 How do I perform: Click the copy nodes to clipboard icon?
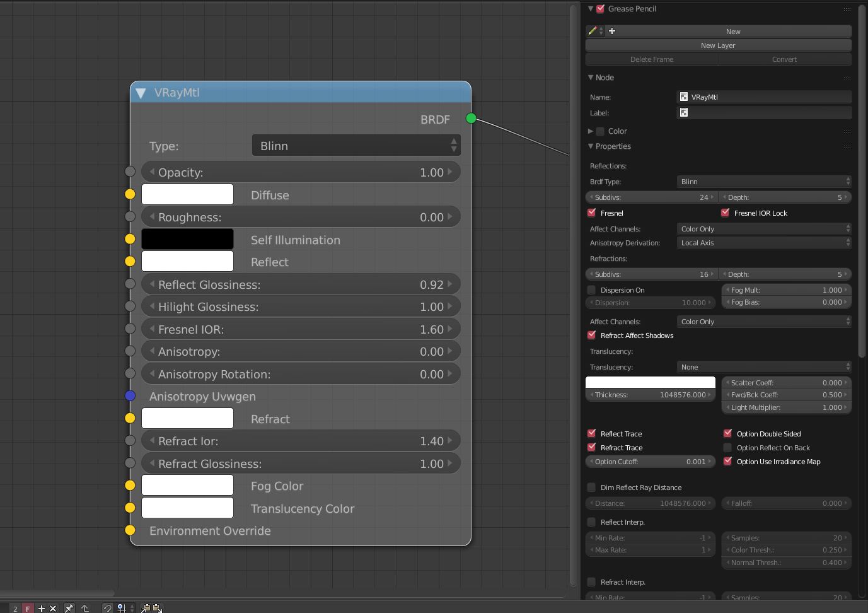coord(146,608)
